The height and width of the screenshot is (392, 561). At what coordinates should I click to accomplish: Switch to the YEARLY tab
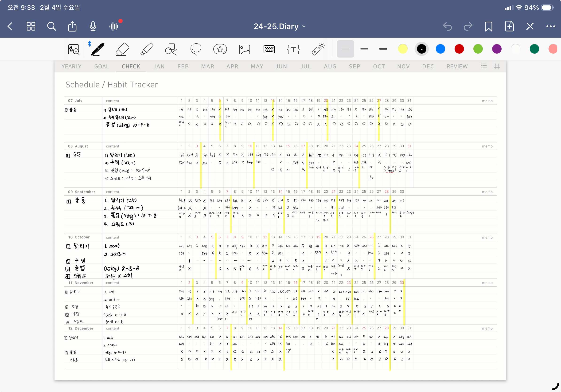click(x=71, y=67)
